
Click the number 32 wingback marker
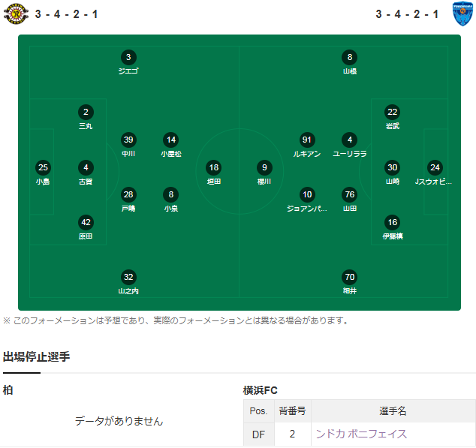coord(128,276)
